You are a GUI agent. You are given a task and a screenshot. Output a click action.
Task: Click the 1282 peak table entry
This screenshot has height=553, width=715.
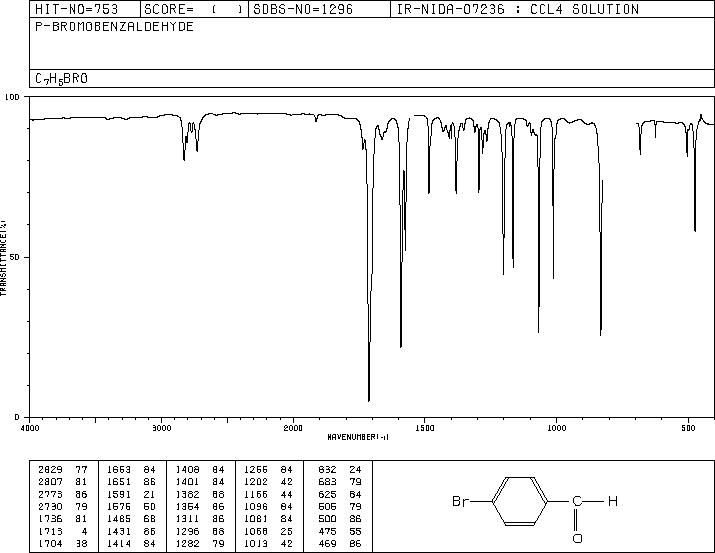(x=200, y=544)
